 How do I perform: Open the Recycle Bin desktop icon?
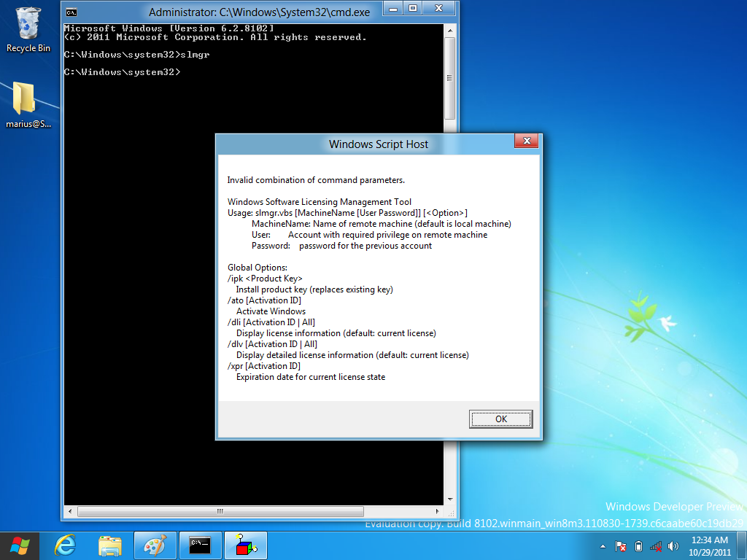point(28,29)
